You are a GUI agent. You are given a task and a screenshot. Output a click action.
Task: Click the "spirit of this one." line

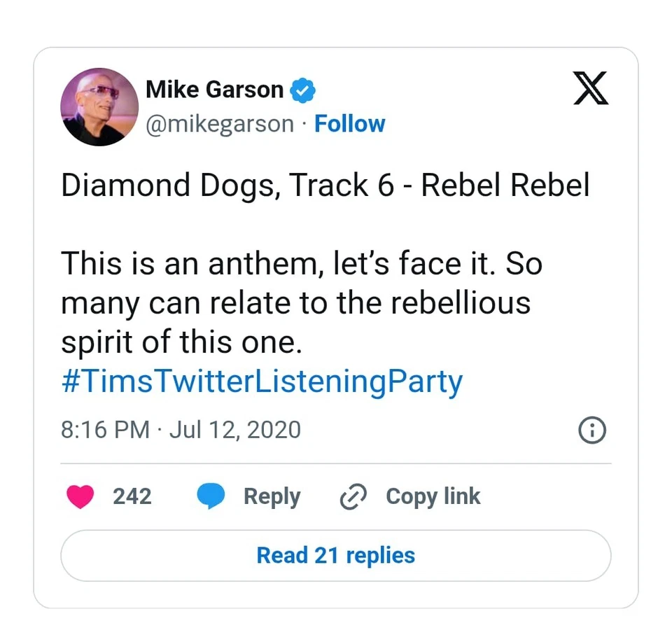point(181,342)
